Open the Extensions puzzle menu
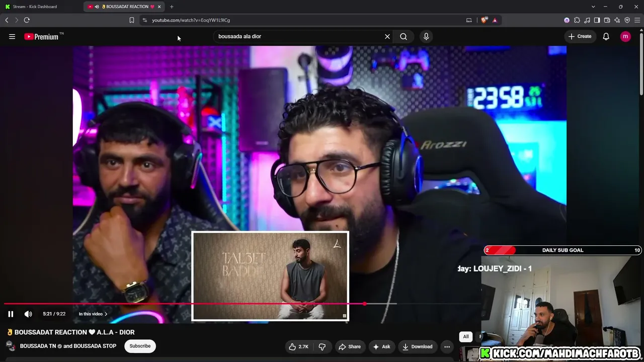 (x=577, y=20)
